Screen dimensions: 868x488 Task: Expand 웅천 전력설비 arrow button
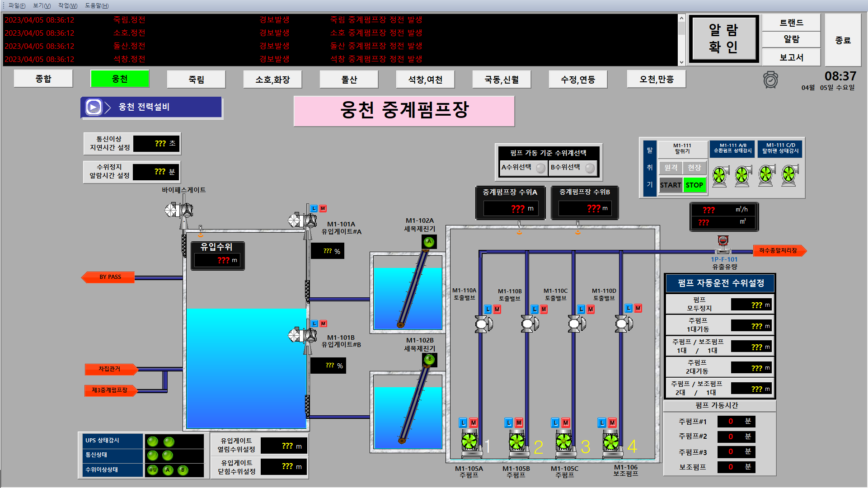click(94, 107)
